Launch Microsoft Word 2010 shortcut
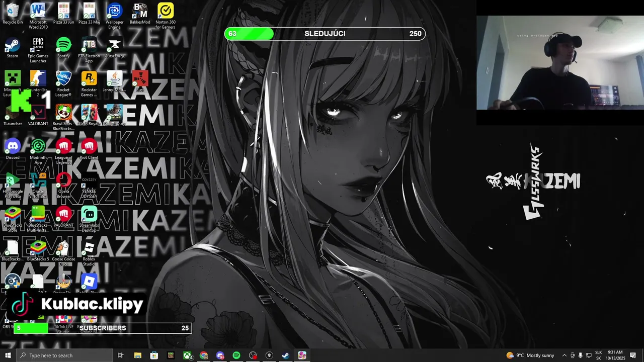The width and height of the screenshot is (644, 362). 38,16
